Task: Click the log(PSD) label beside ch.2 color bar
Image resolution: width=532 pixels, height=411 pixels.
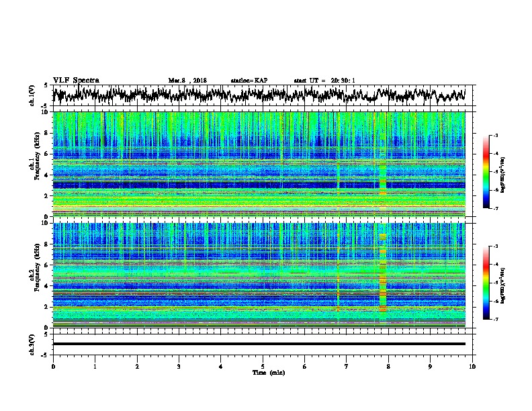Action: tap(503, 286)
